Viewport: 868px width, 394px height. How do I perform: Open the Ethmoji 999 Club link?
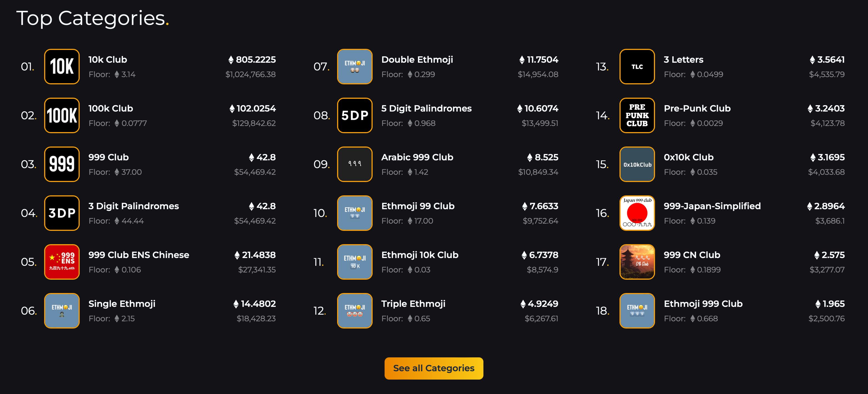point(703,304)
